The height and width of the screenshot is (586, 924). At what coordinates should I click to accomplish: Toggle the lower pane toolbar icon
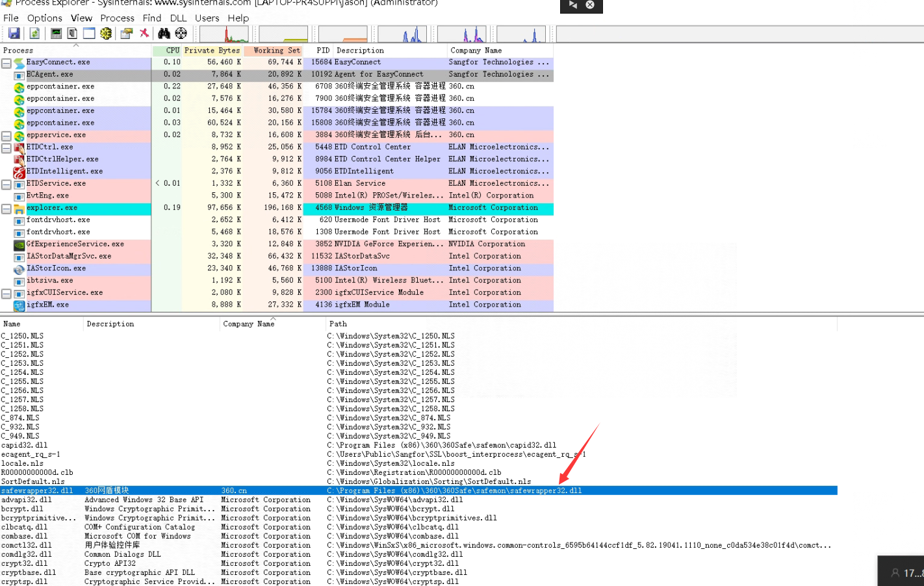click(89, 33)
